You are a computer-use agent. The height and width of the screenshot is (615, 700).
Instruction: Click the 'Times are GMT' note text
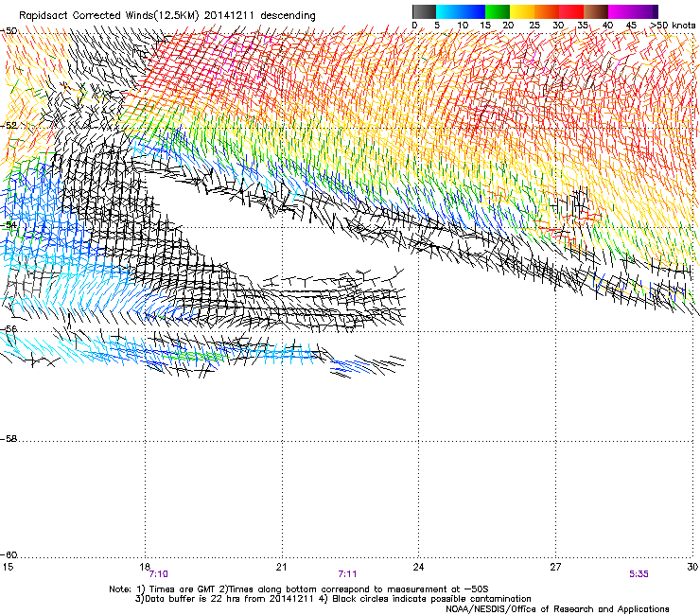tap(183, 589)
